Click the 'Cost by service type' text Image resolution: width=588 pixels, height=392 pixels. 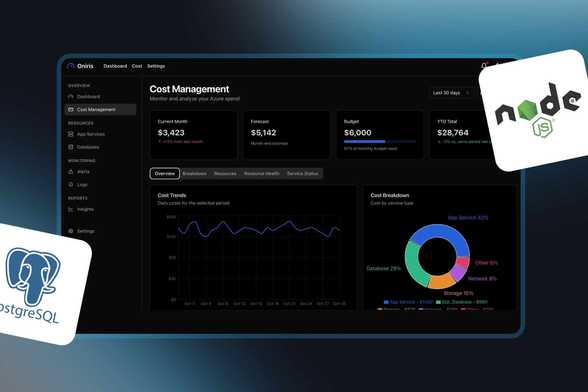click(x=392, y=203)
